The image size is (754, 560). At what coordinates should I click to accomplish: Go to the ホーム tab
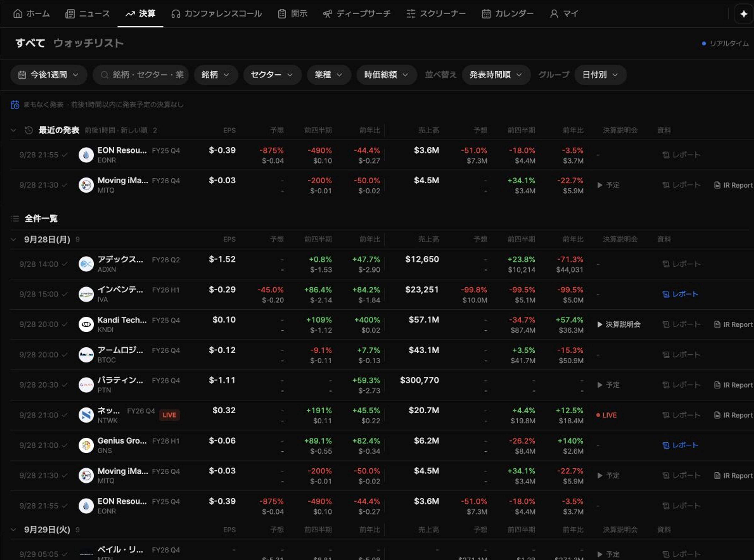pyautogui.click(x=32, y=14)
